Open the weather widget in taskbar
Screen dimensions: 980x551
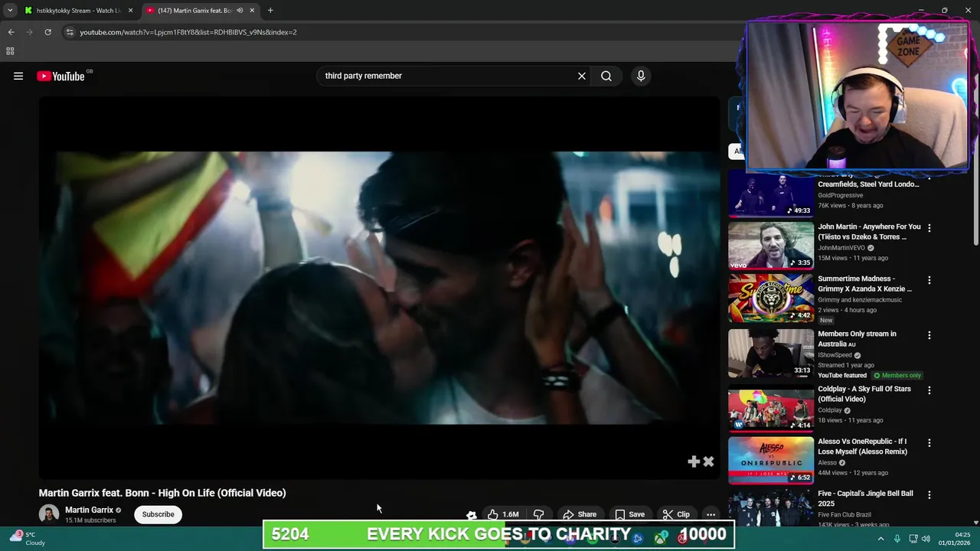pos(27,539)
